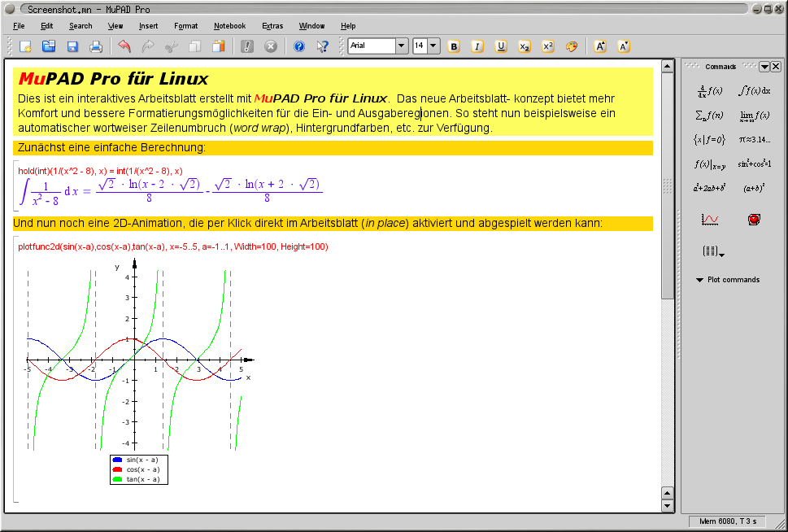Click the 2D function plot icon
The height and width of the screenshot is (532, 788).
709,220
